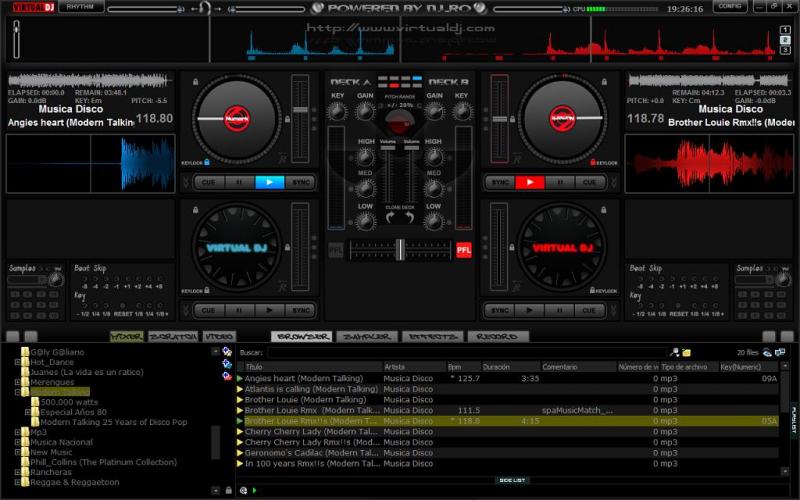This screenshot has height=500, width=800.
Task: Select waveform view button 1
Action: (785, 30)
